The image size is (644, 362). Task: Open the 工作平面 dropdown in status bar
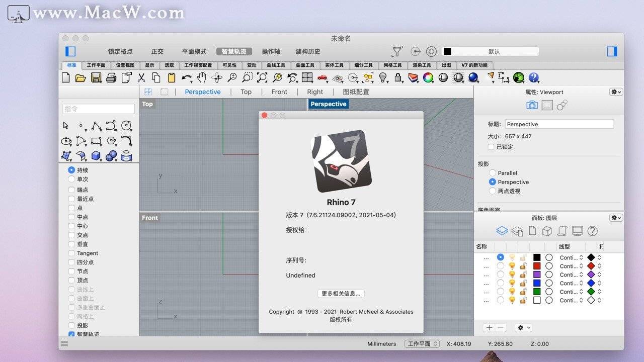click(422, 344)
